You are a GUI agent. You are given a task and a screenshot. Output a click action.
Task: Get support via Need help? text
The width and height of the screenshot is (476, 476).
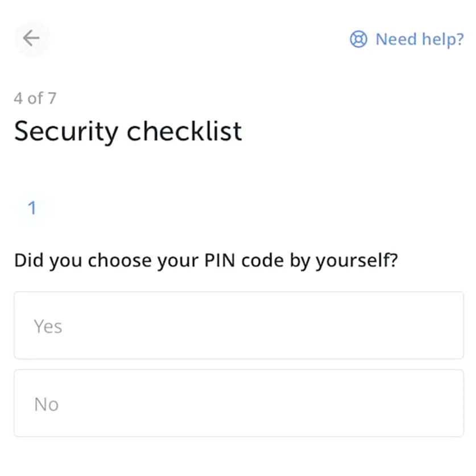click(x=420, y=39)
